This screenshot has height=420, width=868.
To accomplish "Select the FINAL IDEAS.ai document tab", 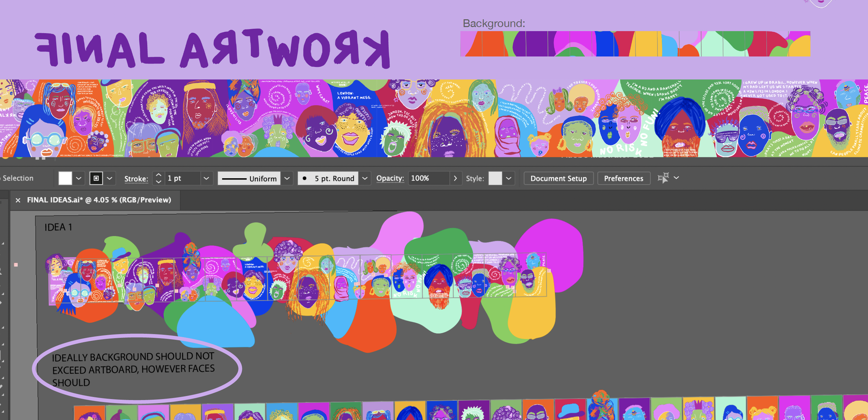I will [99, 200].
